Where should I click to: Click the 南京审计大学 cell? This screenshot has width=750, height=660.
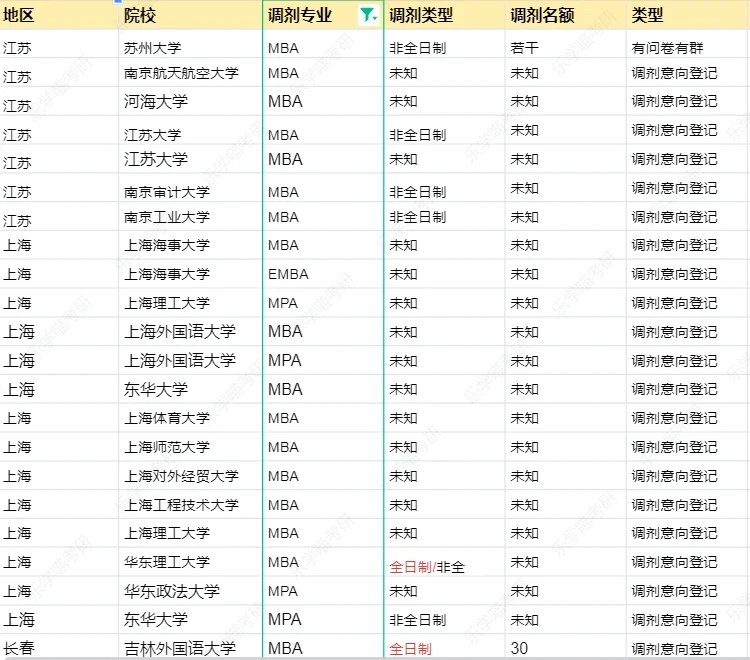[x=167, y=192]
